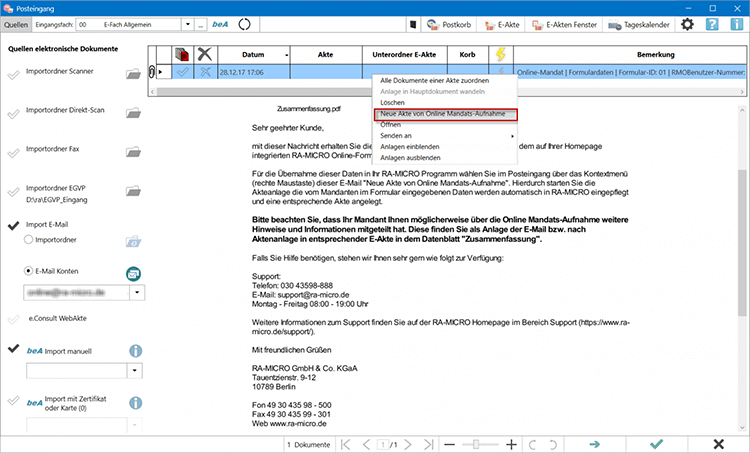750x453 pixels.
Task: Open E-Akten Fenster
Action: coord(564,24)
